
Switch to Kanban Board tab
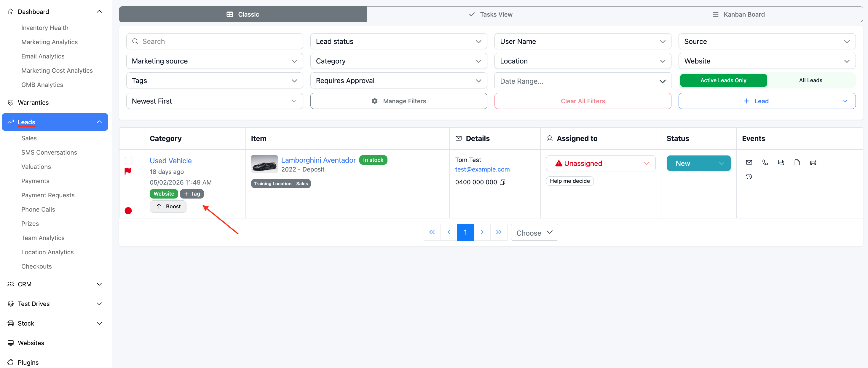point(739,15)
